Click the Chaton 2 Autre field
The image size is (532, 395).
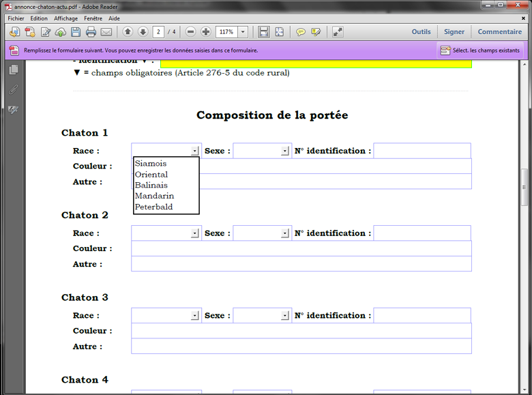tap(301, 263)
